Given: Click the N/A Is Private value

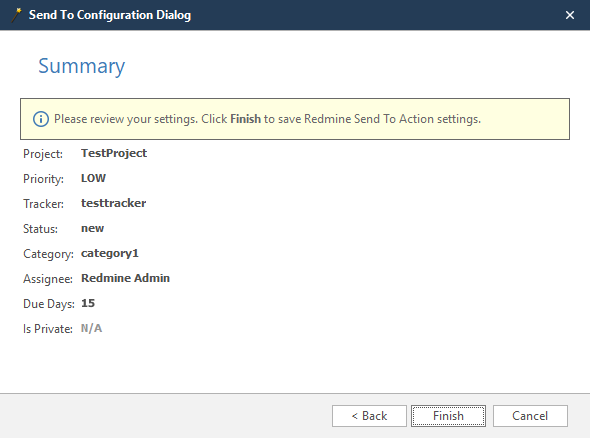Looking at the screenshot, I should (91, 328).
